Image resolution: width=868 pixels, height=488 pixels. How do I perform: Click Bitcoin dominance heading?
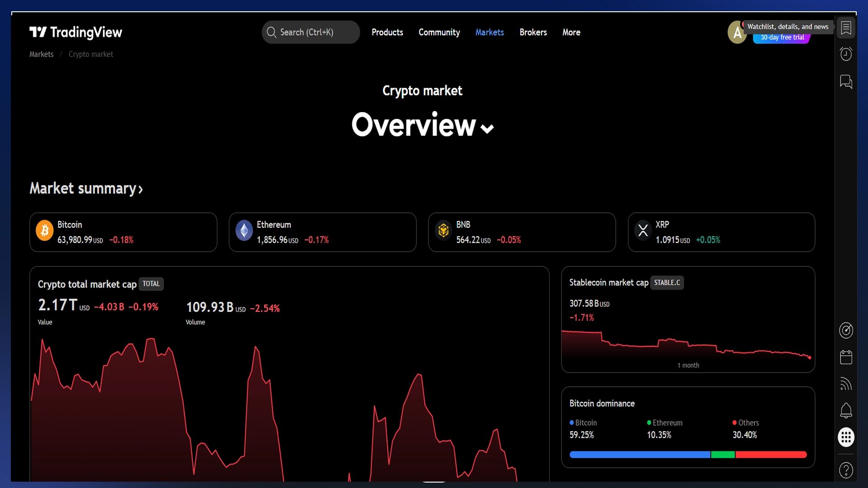[x=602, y=404]
